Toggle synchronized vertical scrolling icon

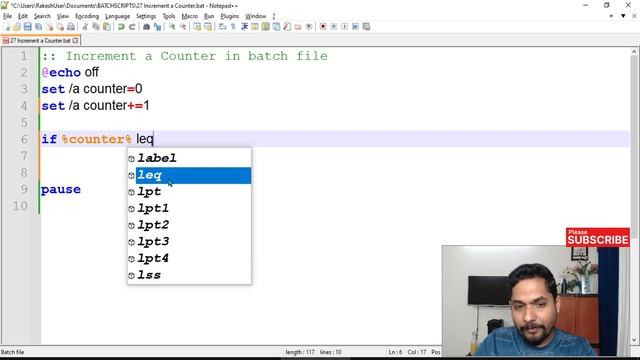coord(197,27)
